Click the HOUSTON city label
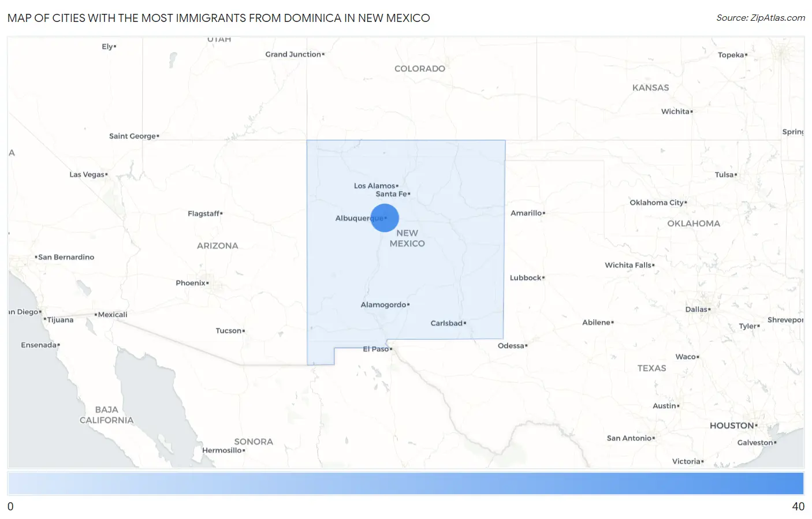Image resolution: width=812 pixels, height=519 pixels. click(x=732, y=425)
